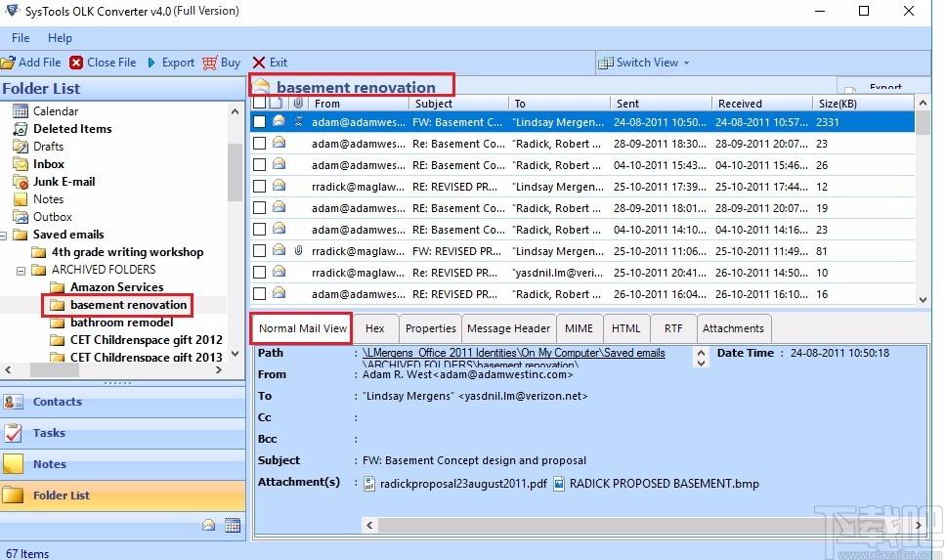This screenshot has height=560, width=946.
Task: Select the Outbox folder icon
Action: click(21, 217)
